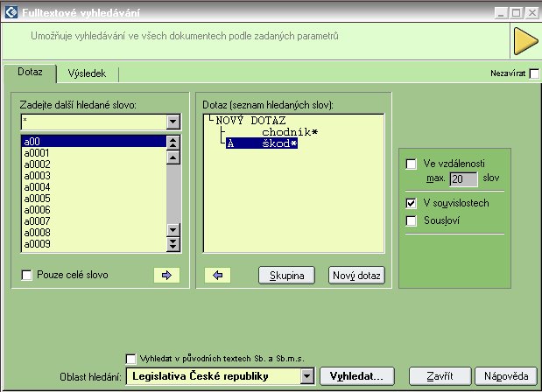
Task: Select the A škod* query row
Action: pyautogui.click(x=262, y=143)
